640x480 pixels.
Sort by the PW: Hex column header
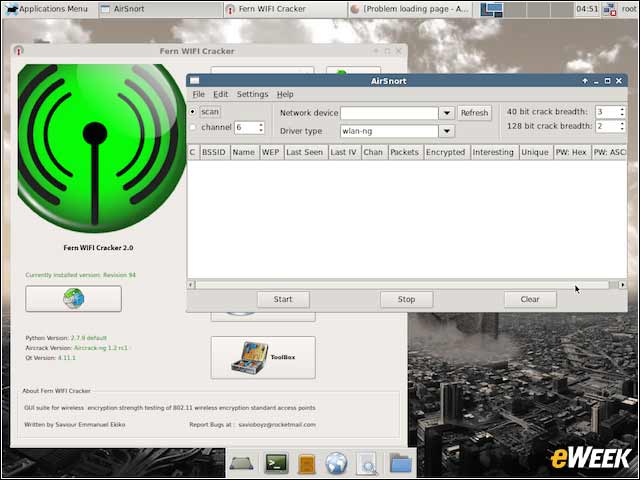click(x=571, y=152)
